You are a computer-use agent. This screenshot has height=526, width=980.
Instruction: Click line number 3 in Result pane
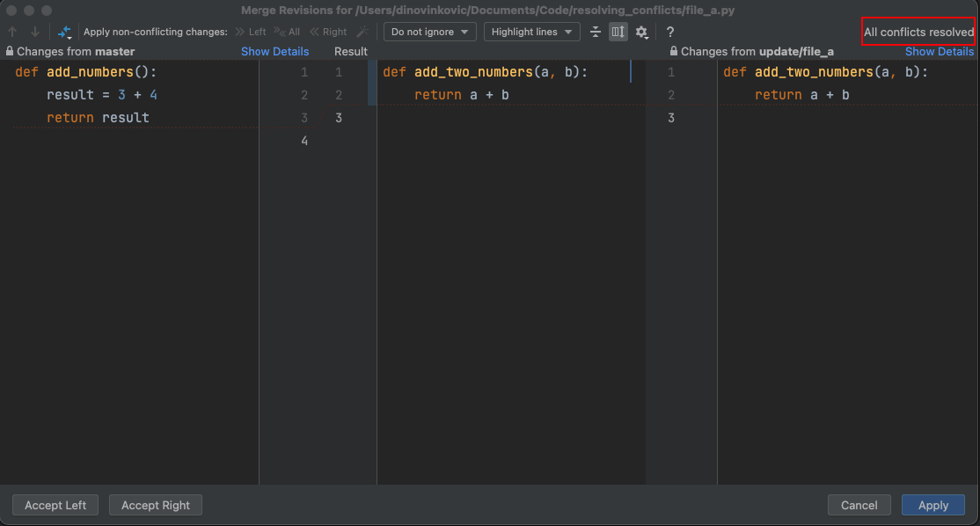(339, 117)
